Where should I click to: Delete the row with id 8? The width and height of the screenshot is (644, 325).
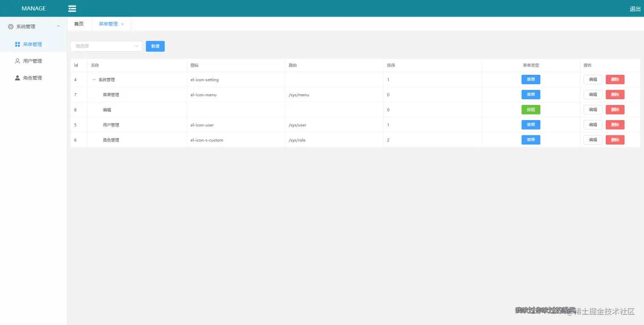point(615,109)
